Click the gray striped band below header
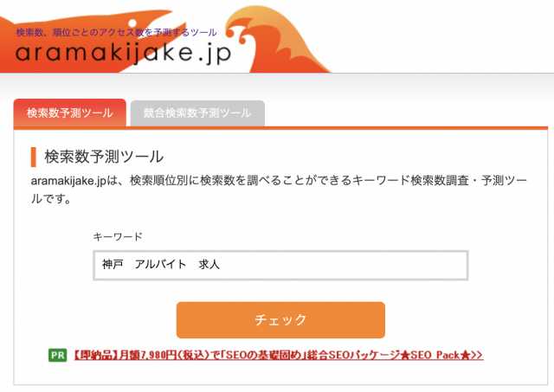 [x=277, y=85]
